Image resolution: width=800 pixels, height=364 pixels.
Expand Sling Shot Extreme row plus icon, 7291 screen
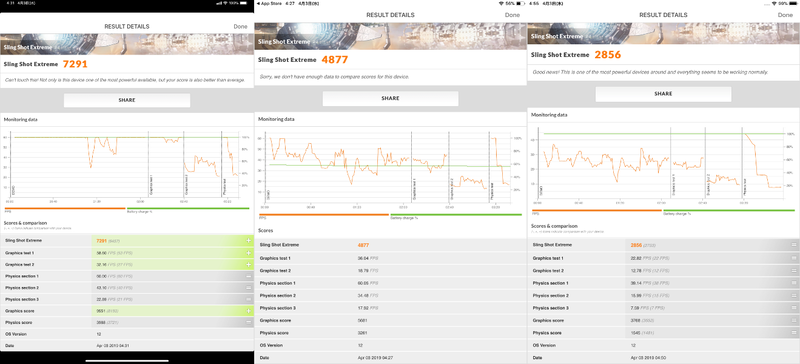click(248, 240)
